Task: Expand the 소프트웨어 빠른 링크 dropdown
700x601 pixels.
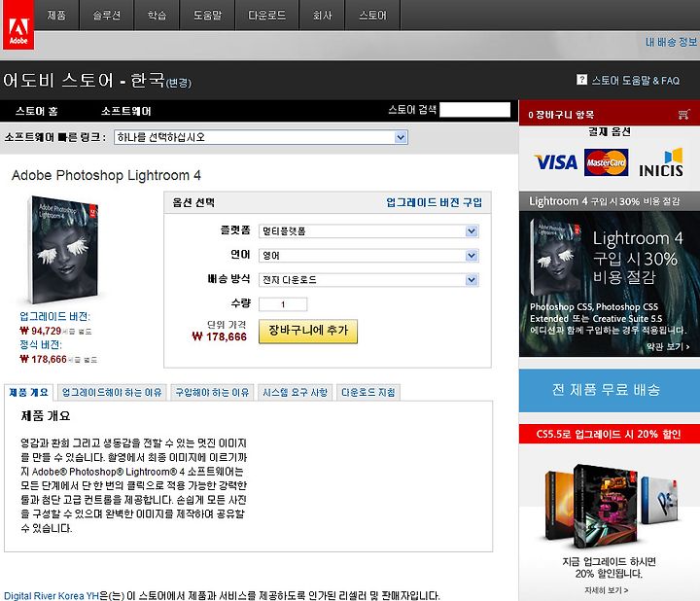Action: (261, 137)
